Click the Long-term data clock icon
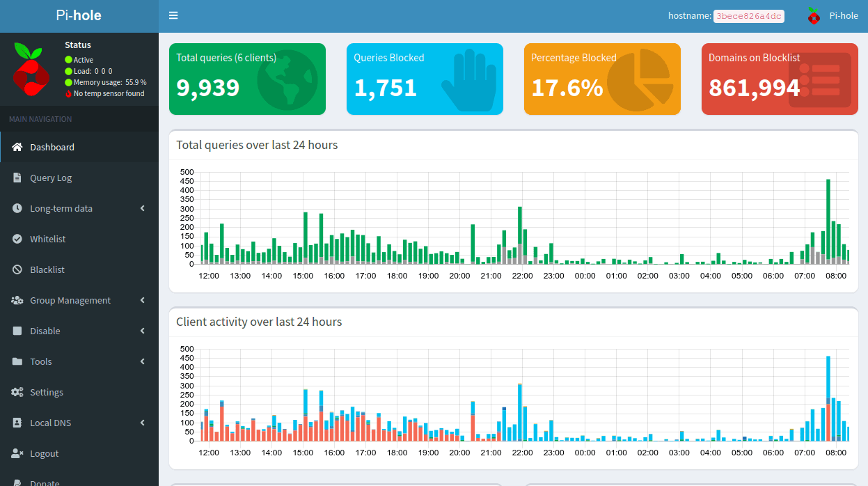 pos(17,208)
